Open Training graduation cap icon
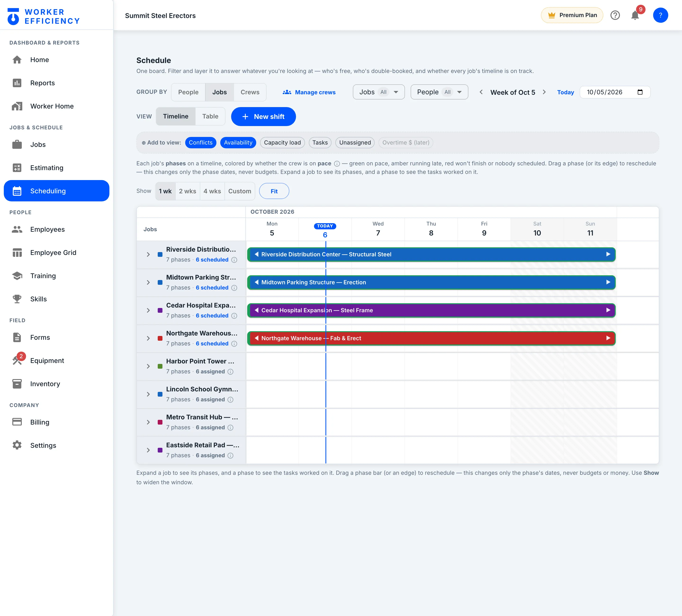Image resolution: width=682 pixels, height=616 pixels. tap(17, 276)
